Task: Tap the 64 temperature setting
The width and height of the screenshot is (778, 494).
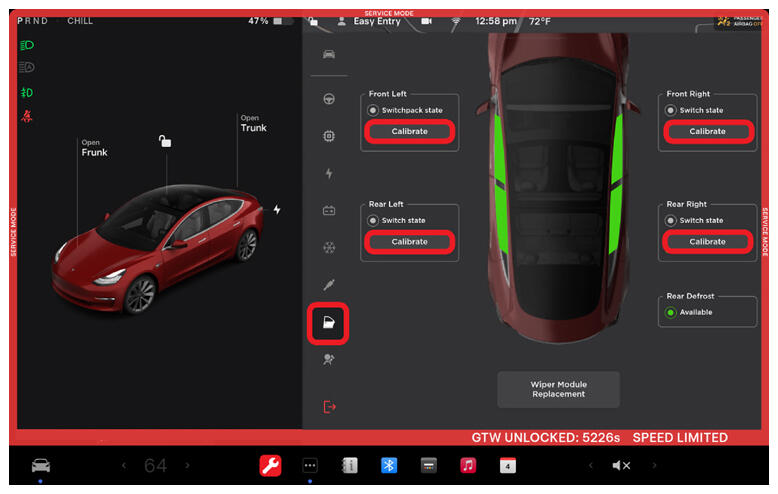Action: (155, 466)
